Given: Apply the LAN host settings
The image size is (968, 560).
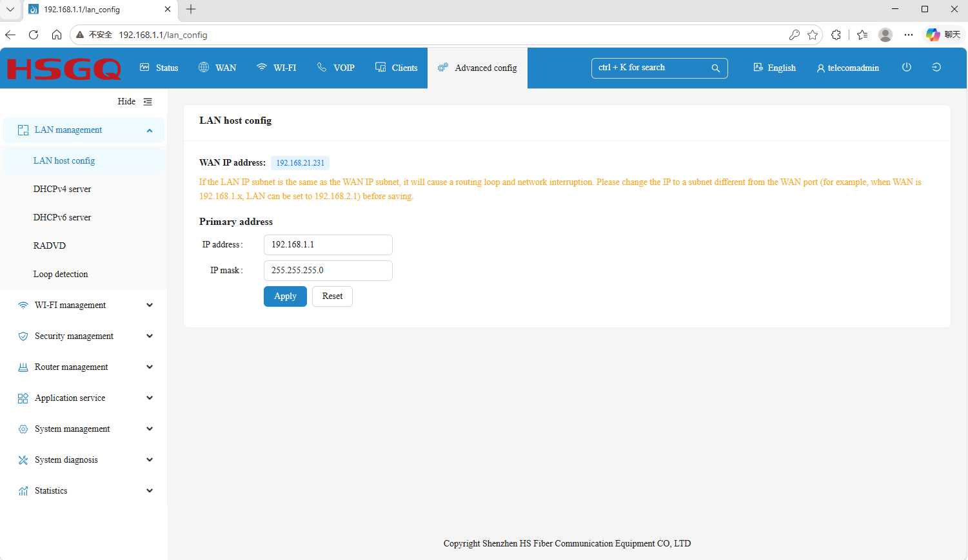Looking at the screenshot, I should (x=285, y=296).
